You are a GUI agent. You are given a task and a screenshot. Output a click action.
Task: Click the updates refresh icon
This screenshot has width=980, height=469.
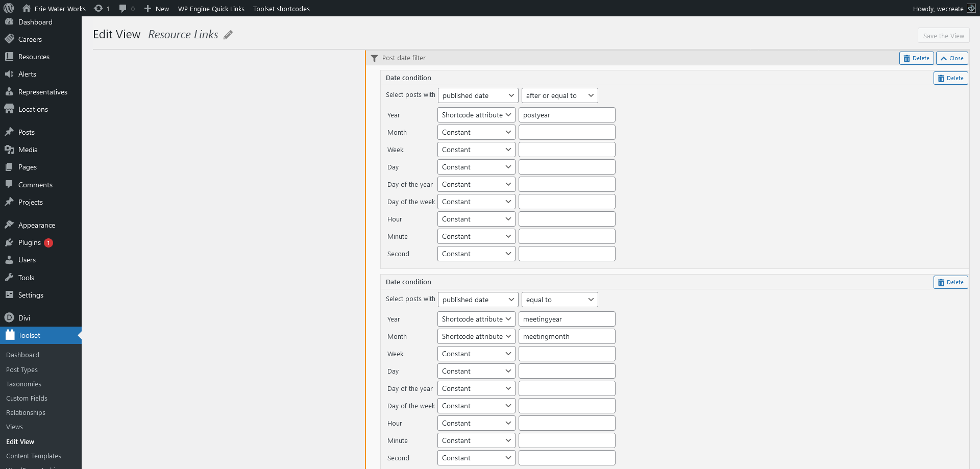(99, 8)
